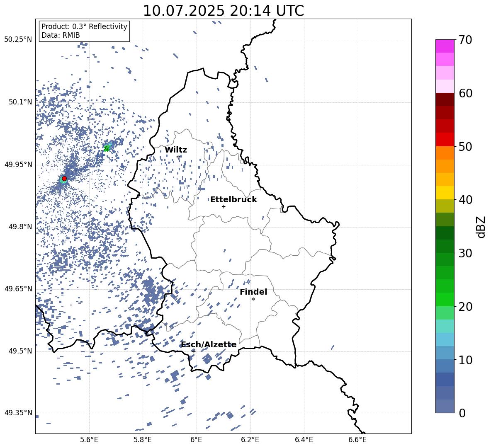Click the 49.5°N latitude label

click(x=20, y=351)
